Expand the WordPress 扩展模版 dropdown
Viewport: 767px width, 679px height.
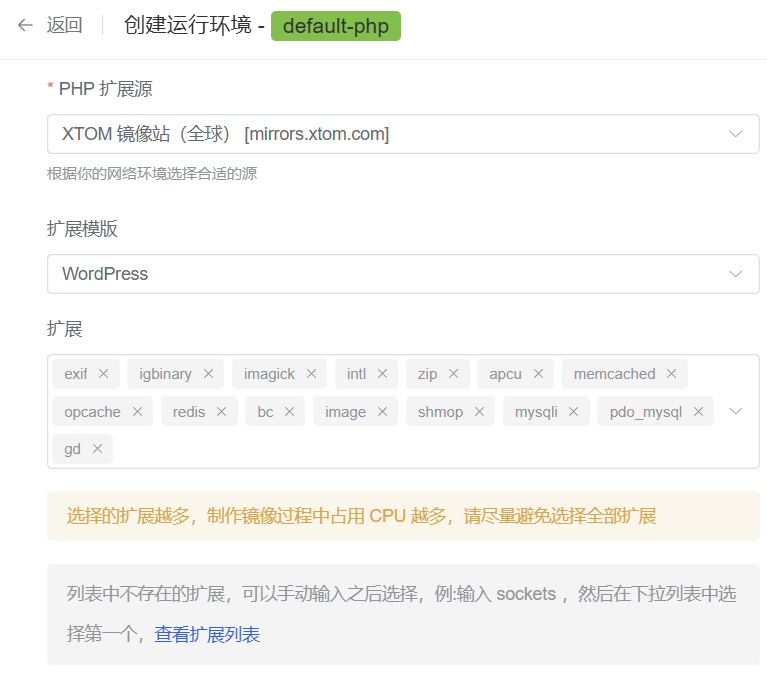point(403,274)
